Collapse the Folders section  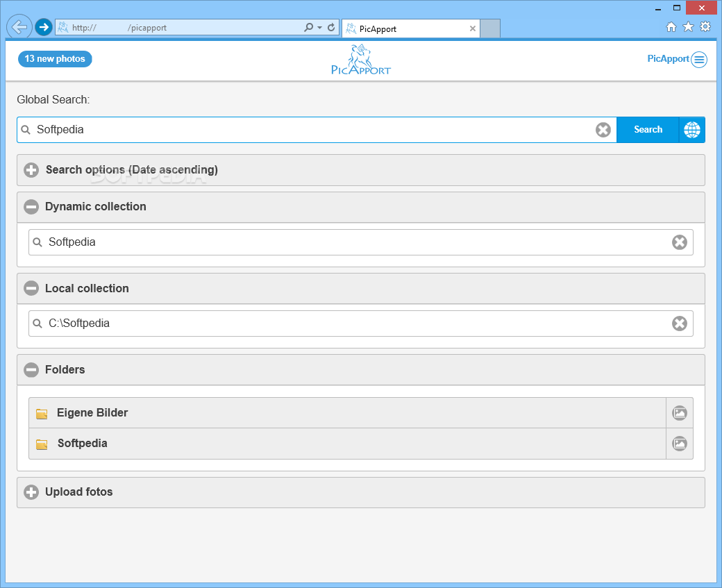(361, 370)
